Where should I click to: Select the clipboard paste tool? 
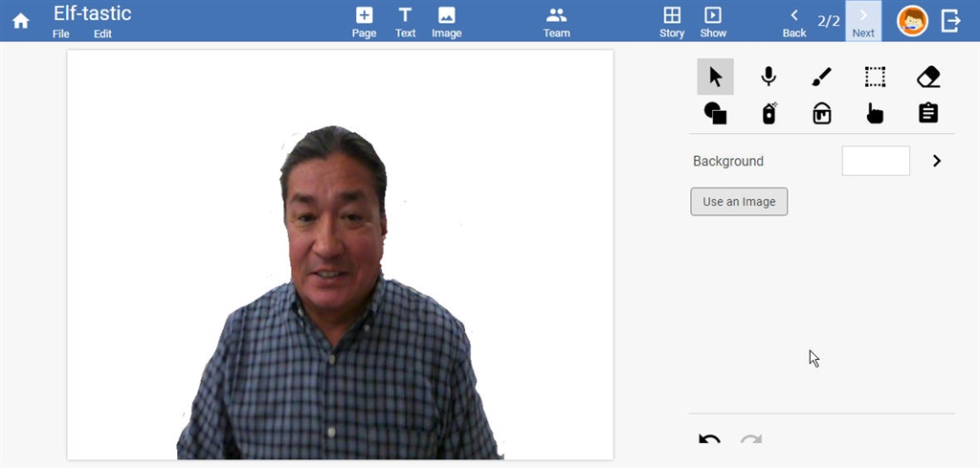(928, 113)
